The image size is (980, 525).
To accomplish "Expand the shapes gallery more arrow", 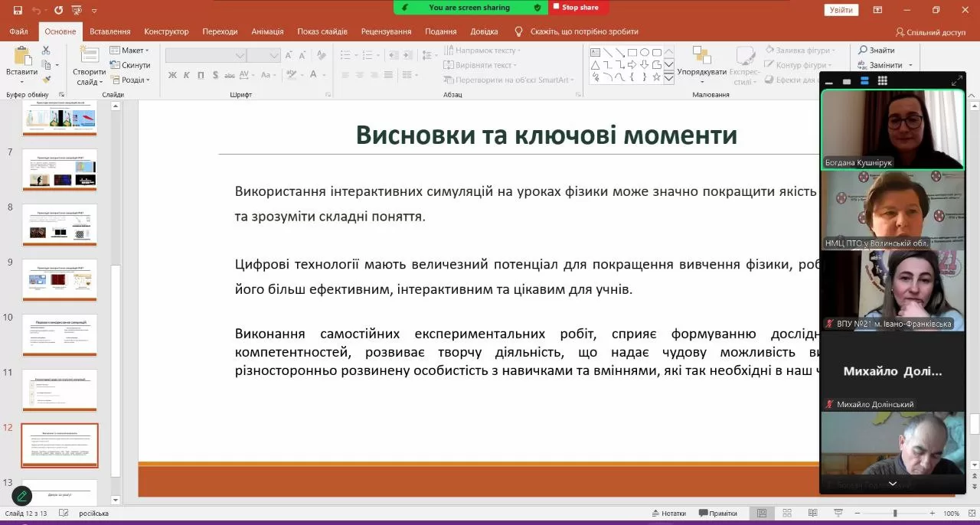I will 669,77.
